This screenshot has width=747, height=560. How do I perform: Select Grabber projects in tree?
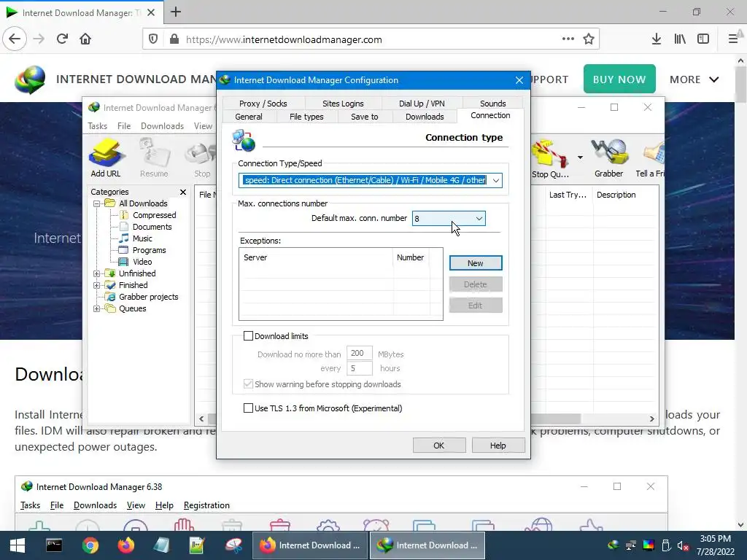(148, 297)
